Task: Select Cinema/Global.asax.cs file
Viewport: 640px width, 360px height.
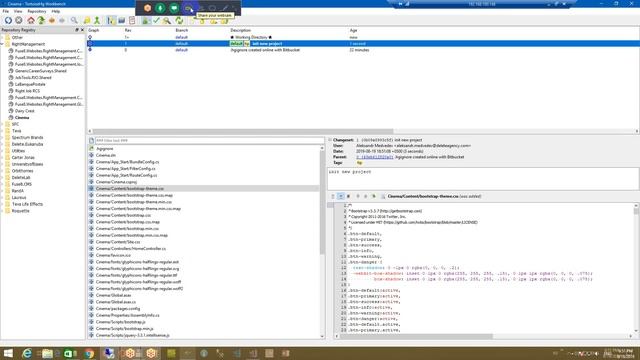Action: coord(116,302)
